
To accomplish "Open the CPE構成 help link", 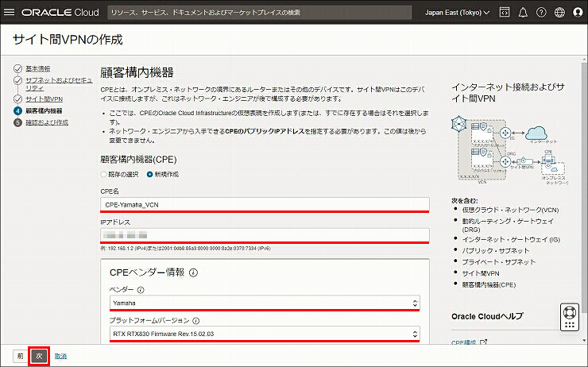I will click(x=463, y=342).
